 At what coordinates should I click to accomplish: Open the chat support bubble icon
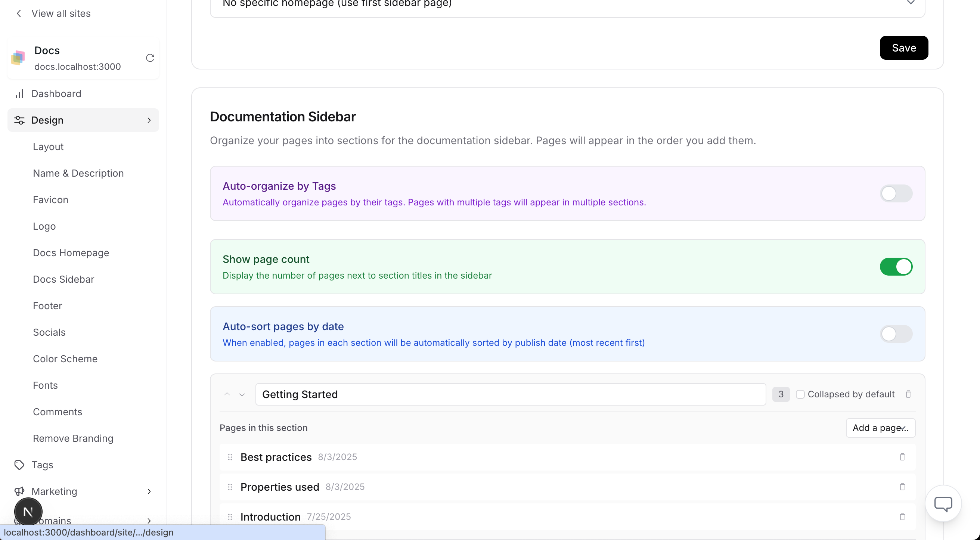click(943, 504)
